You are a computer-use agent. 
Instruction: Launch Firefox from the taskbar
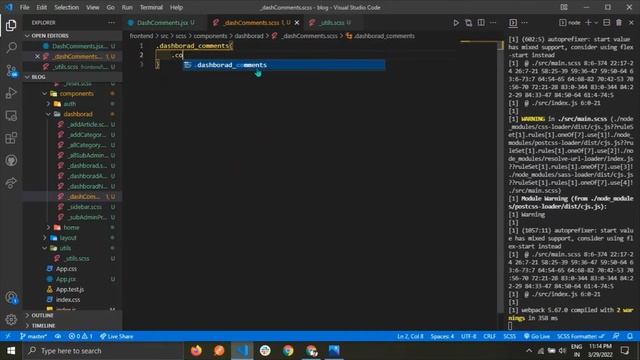pyautogui.click(x=196, y=351)
